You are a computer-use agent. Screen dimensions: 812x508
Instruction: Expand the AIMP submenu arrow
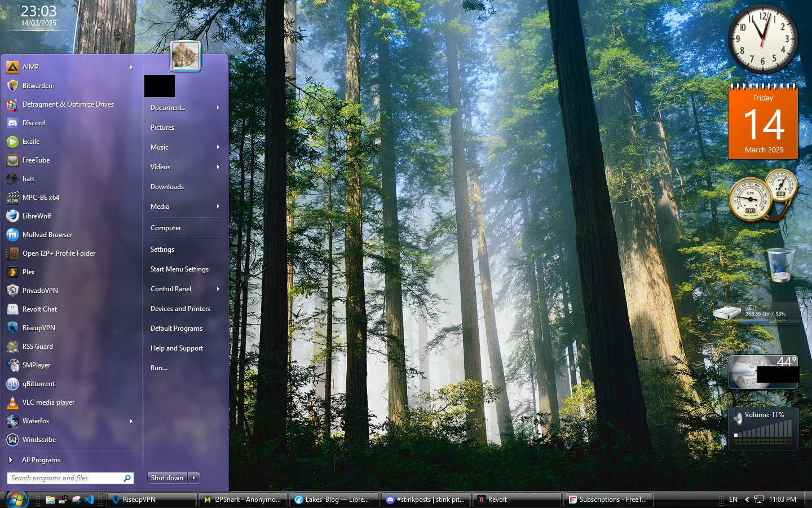tap(131, 67)
